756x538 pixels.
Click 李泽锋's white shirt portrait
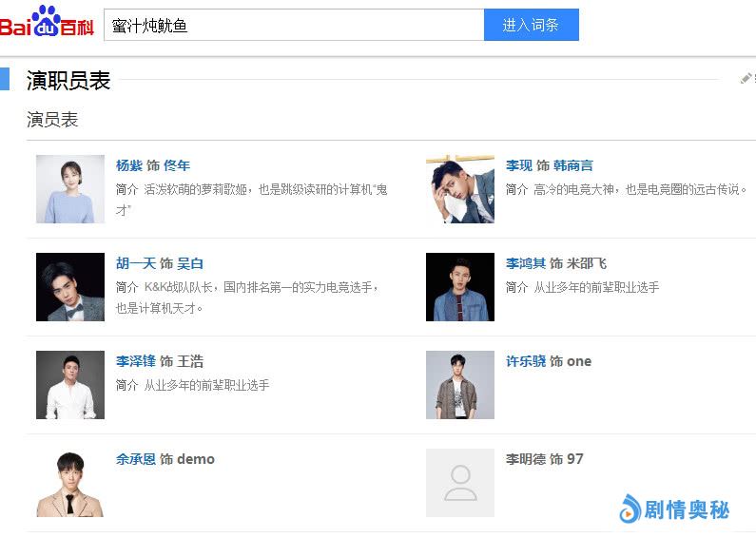click(x=70, y=385)
